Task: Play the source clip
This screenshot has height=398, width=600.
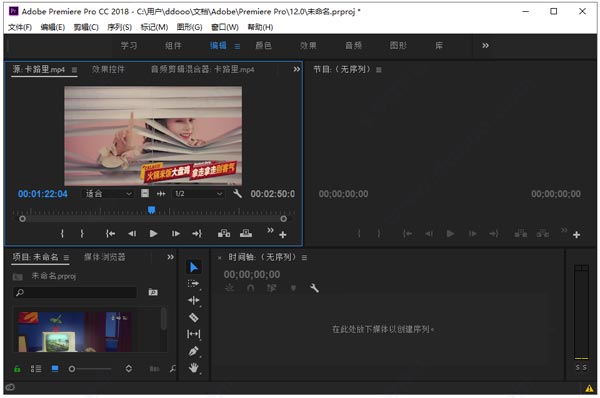Action: pyautogui.click(x=153, y=233)
